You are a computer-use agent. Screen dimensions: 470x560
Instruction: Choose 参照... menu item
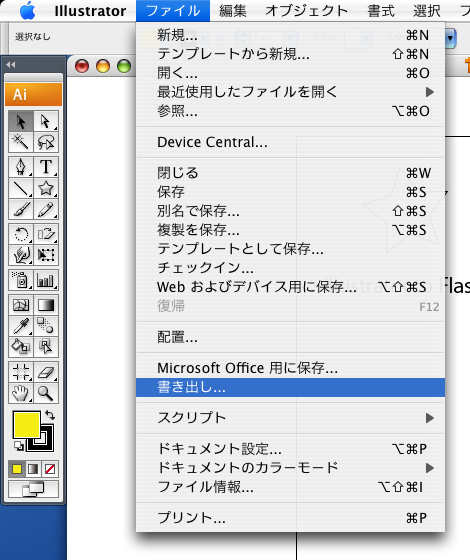tap(290, 111)
